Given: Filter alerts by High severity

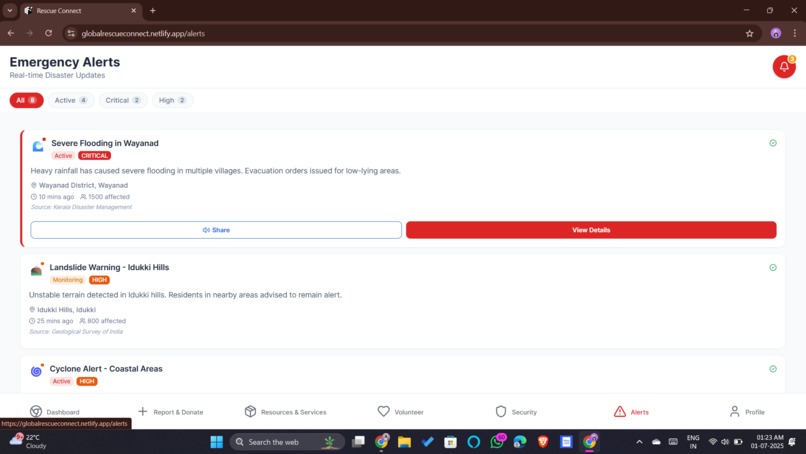Looking at the screenshot, I should click(172, 100).
